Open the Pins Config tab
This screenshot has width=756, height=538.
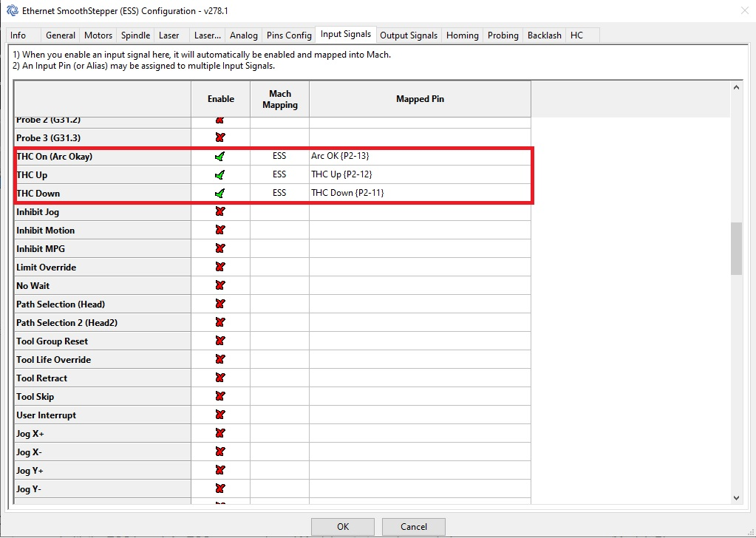289,34
